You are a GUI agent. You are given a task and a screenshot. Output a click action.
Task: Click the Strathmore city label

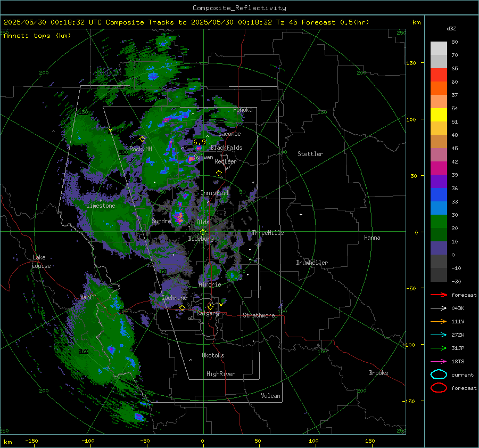pos(259,315)
